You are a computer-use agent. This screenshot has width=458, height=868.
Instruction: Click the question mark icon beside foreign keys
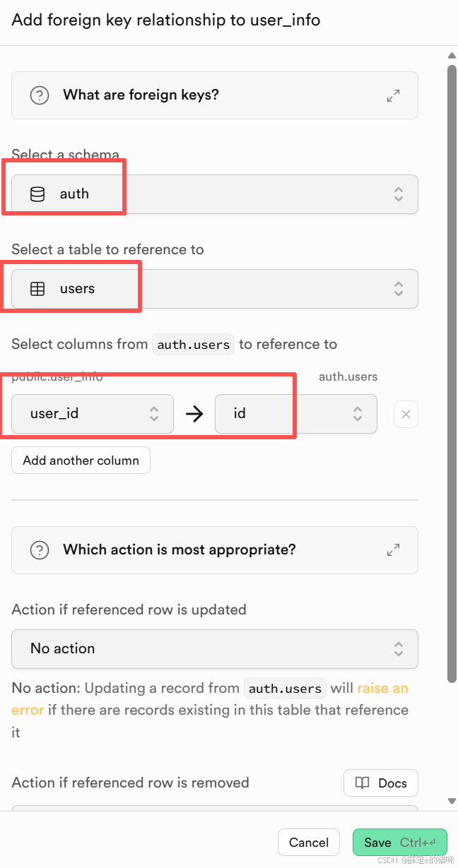click(x=40, y=95)
